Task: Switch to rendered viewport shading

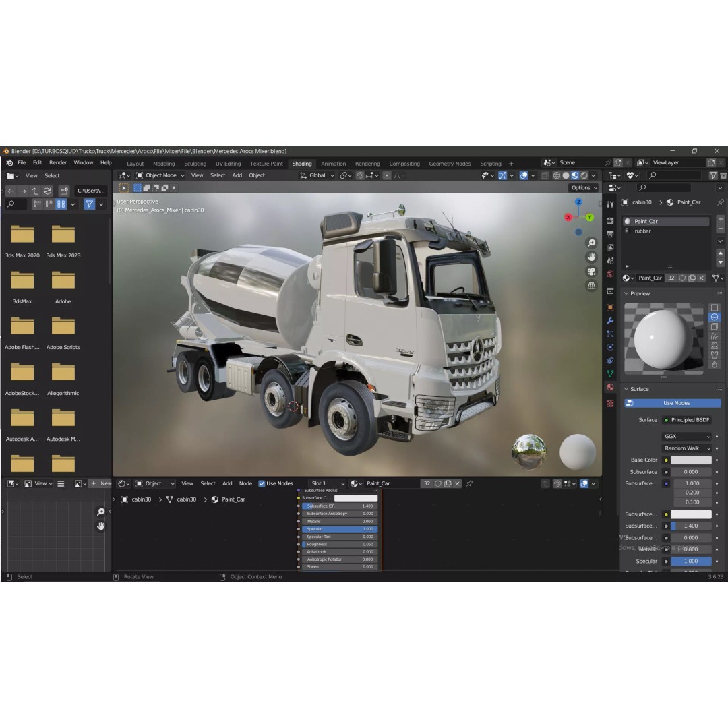Action: pyautogui.click(x=584, y=175)
